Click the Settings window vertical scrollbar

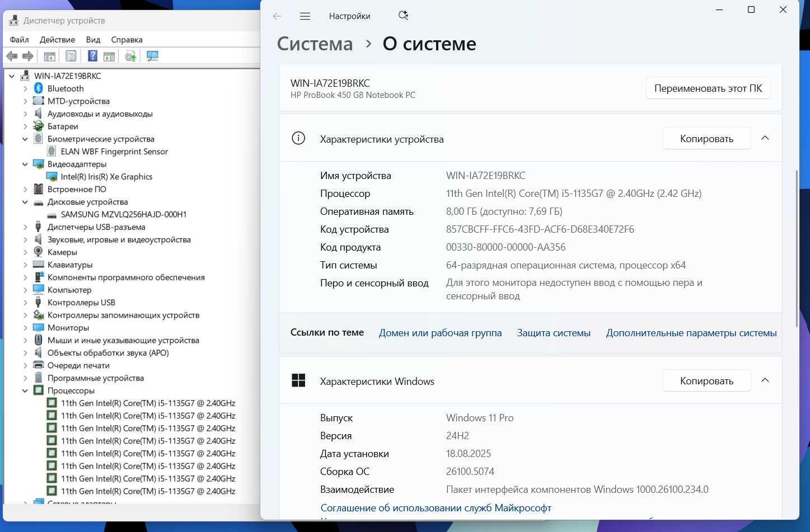pos(797,248)
